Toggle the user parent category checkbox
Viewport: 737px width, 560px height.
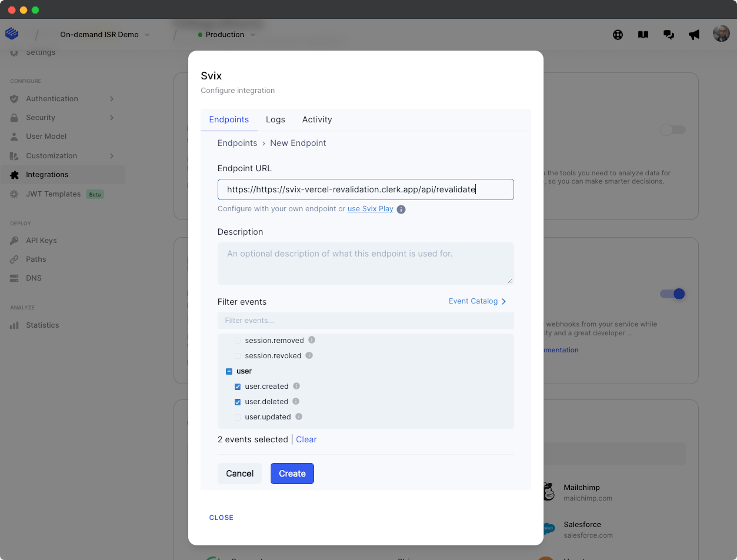pos(229,371)
